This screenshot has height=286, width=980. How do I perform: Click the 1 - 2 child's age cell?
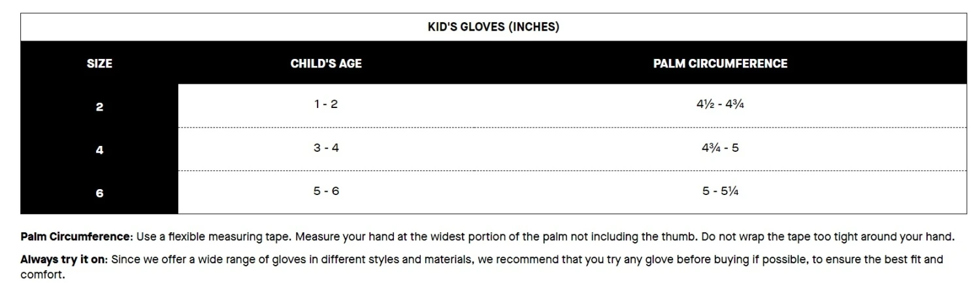point(326,105)
